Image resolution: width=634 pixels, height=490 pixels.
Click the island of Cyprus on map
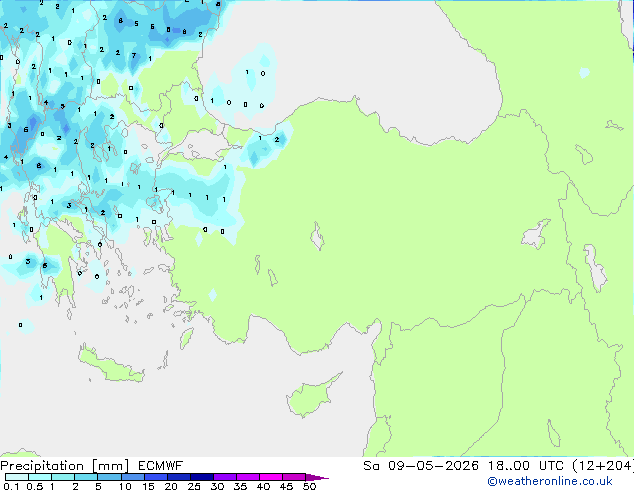[x=311, y=397]
